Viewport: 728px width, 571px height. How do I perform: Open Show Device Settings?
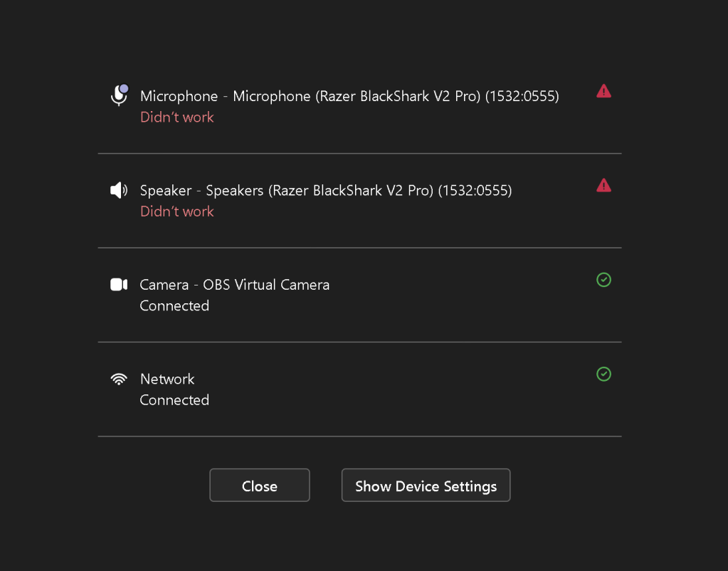click(426, 485)
